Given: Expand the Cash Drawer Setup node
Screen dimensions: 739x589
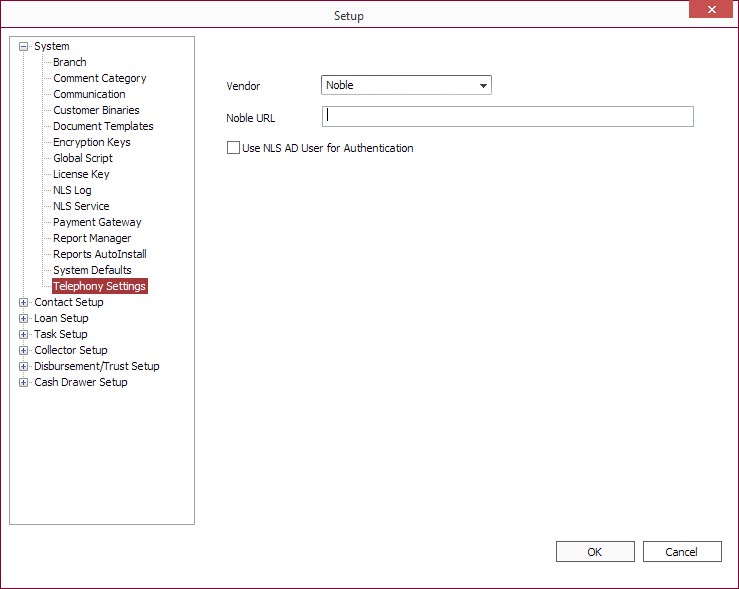Looking at the screenshot, I should point(23,383).
